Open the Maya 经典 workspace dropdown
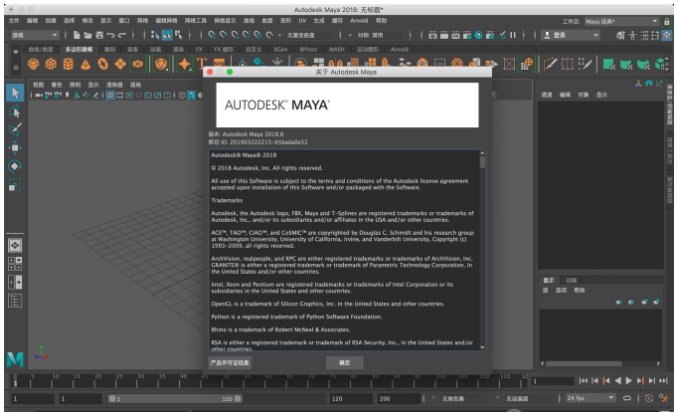This screenshot has width=678, height=412. [621, 21]
